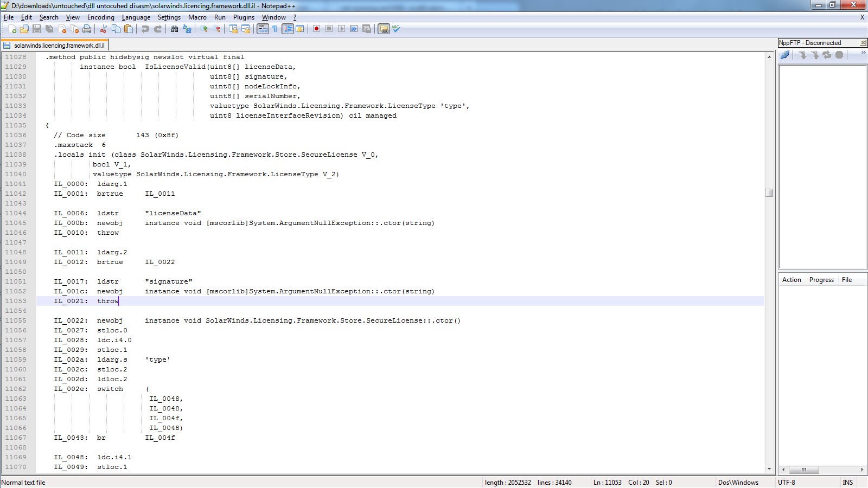
Task: Toggle Show All Characters pilcrow icon
Action: 275,29
